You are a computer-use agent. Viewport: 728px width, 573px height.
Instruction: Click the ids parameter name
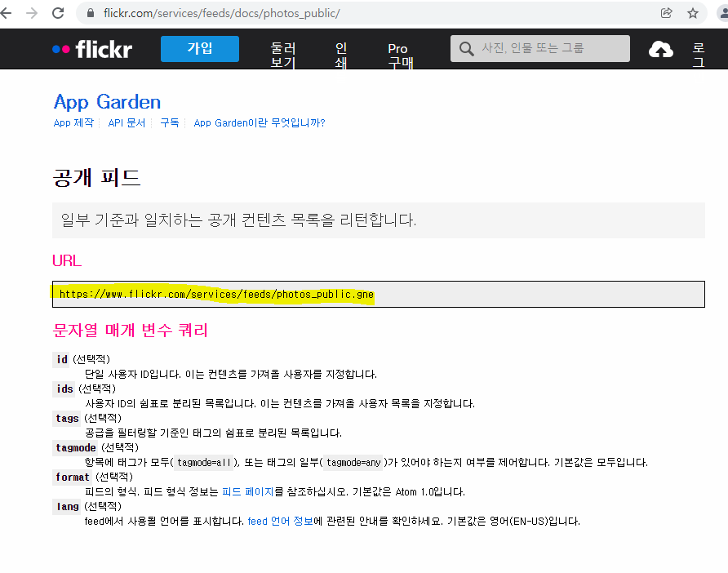coord(64,389)
